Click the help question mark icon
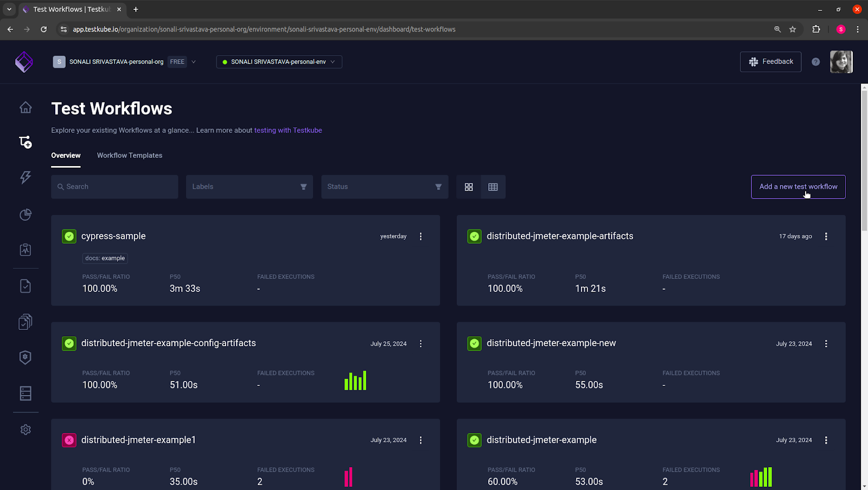The height and width of the screenshot is (490, 868). point(815,62)
